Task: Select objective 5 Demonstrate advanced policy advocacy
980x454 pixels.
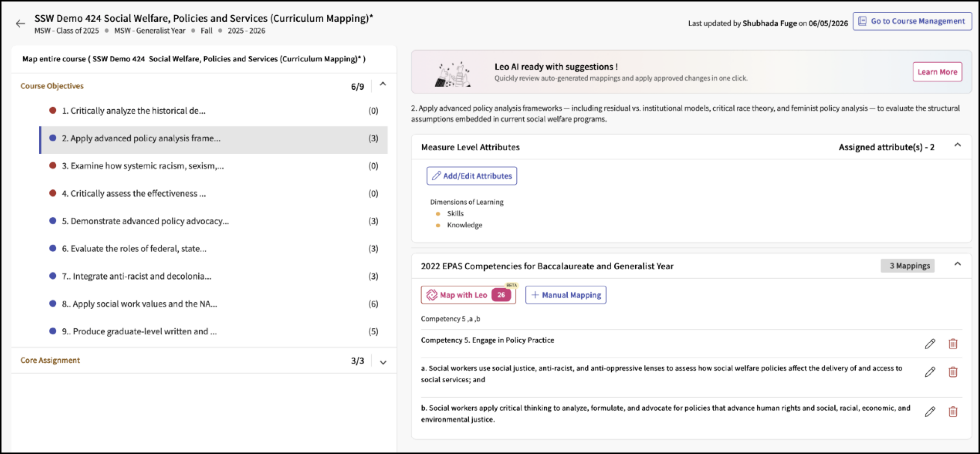Action: (x=214, y=221)
